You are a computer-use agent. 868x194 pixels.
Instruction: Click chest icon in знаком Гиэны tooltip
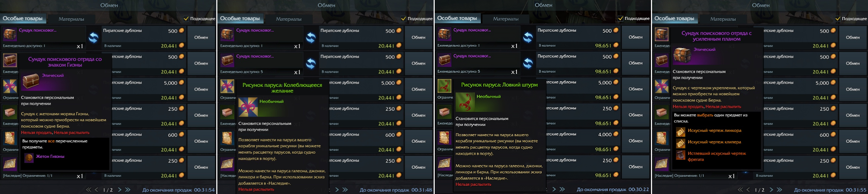(x=31, y=81)
